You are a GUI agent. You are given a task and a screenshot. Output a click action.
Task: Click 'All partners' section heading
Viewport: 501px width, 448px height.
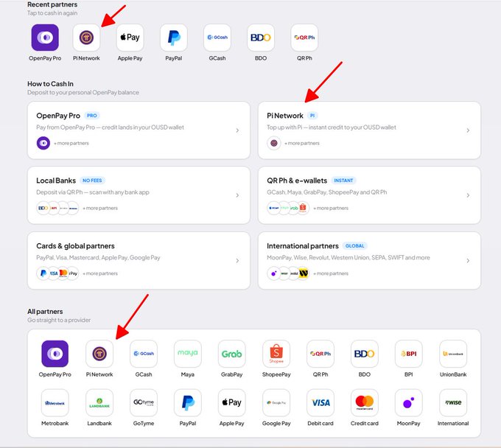[45, 312]
